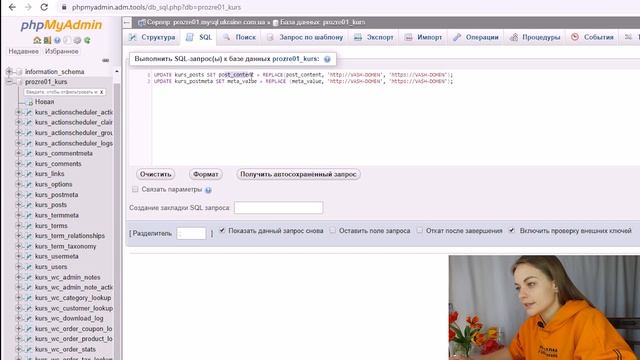Open the Импорт tab
Viewport: 640px width, 360px height.
pyautogui.click(x=423, y=37)
